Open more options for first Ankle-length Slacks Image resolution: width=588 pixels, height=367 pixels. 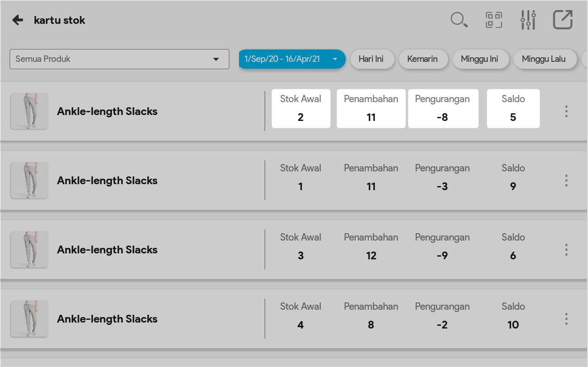click(x=566, y=111)
